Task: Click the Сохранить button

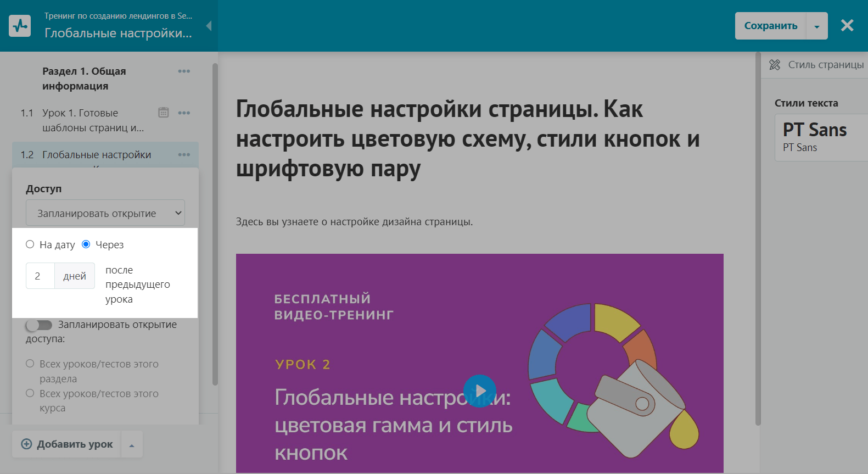Action: tap(770, 26)
